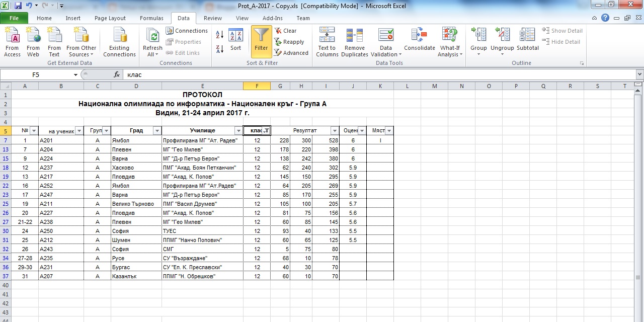Screen dimensions: 644x322
Task: Click Hide Detail in Outline group
Action: coord(561,42)
